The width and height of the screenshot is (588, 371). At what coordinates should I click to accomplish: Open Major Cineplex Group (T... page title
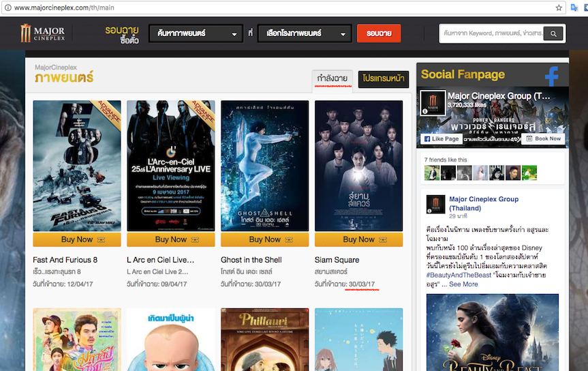coord(499,96)
